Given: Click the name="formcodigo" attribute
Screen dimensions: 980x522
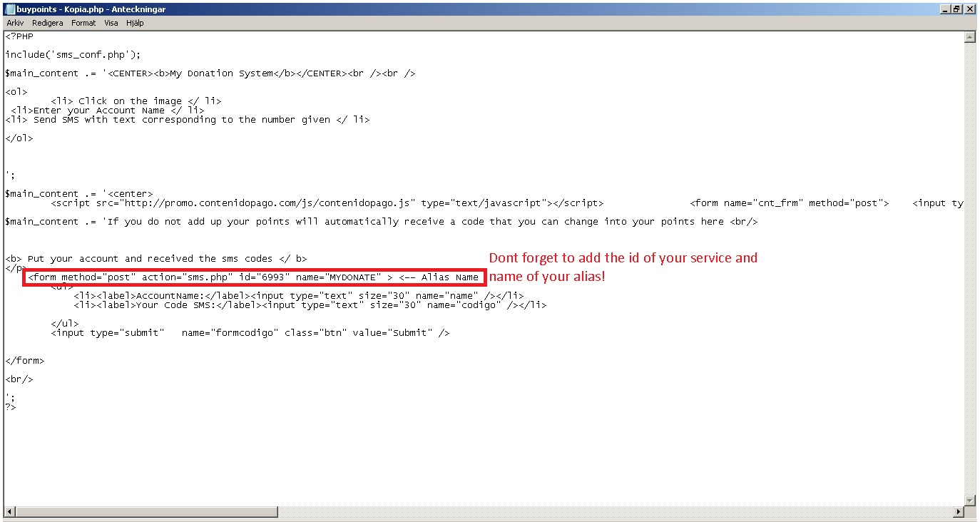Looking at the screenshot, I should click(x=230, y=332).
